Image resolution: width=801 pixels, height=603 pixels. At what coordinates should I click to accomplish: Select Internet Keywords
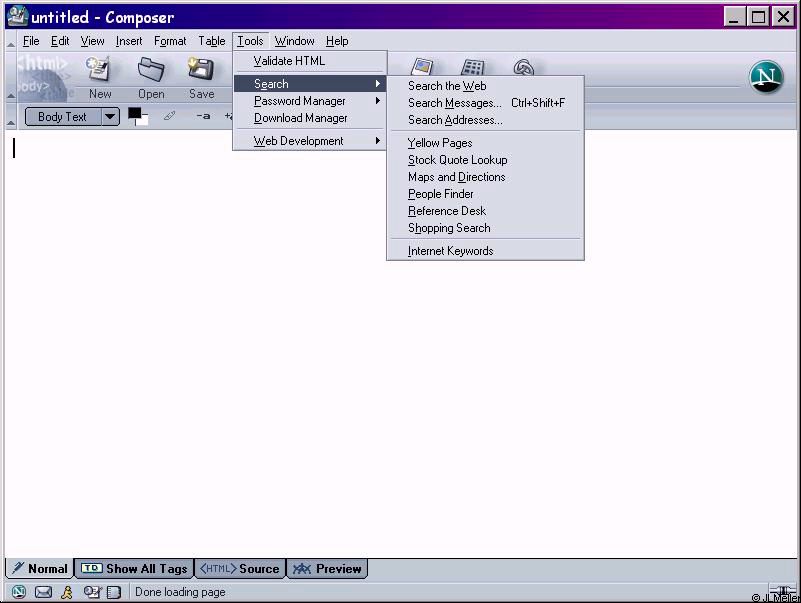pyautogui.click(x=485, y=251)
